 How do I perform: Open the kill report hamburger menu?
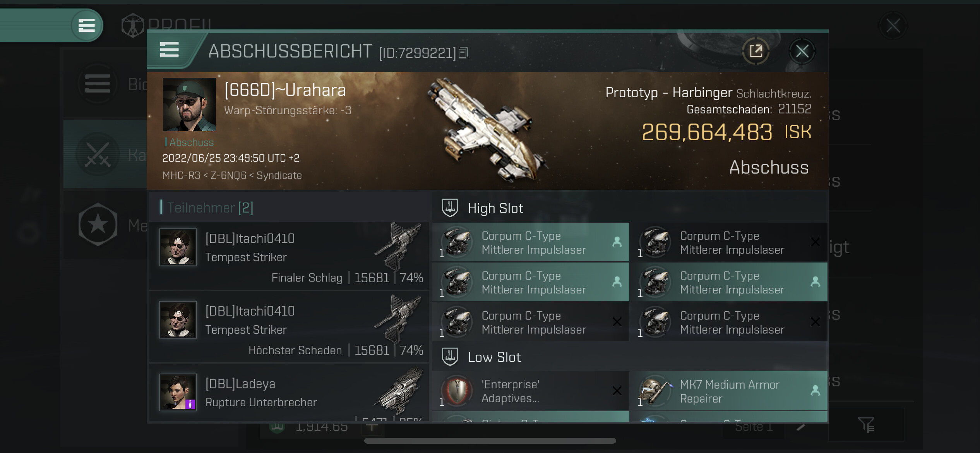point(169,50)
